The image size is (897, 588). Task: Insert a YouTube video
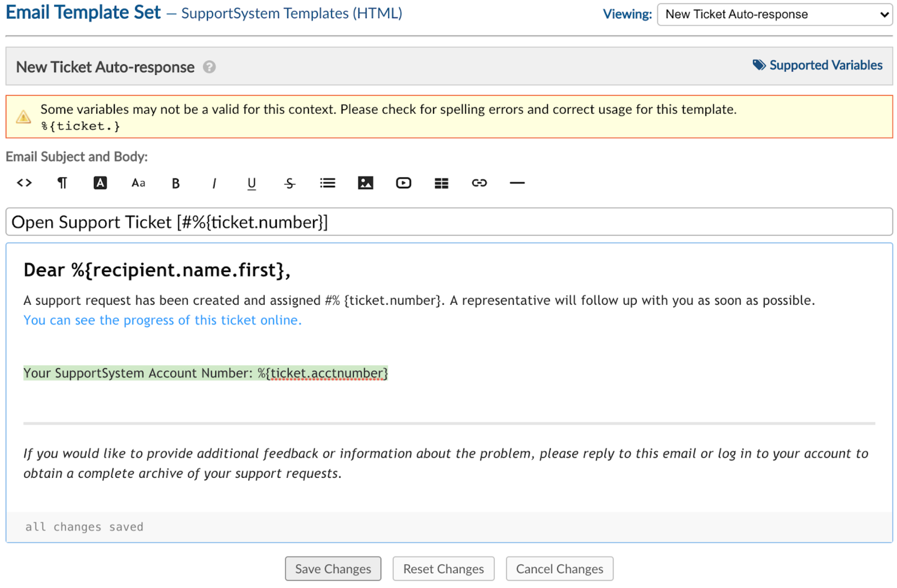tap(403, 183)
